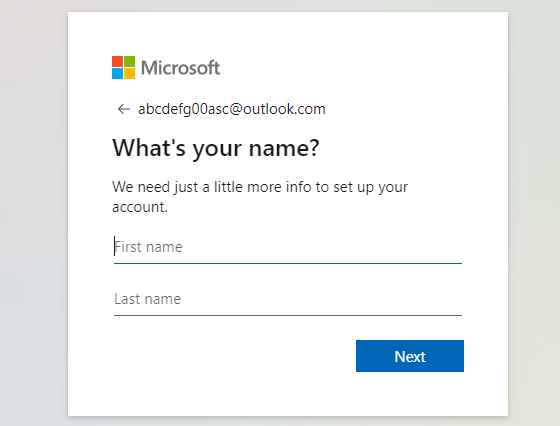Viewport: 560px width, 426px height.
Task: Focus the First name input field
Action: pos(288,247)
